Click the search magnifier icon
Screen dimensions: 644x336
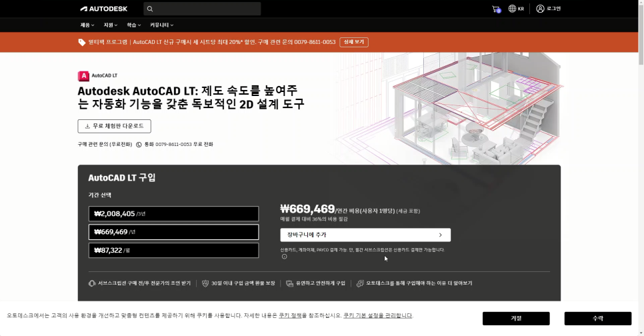150,9
